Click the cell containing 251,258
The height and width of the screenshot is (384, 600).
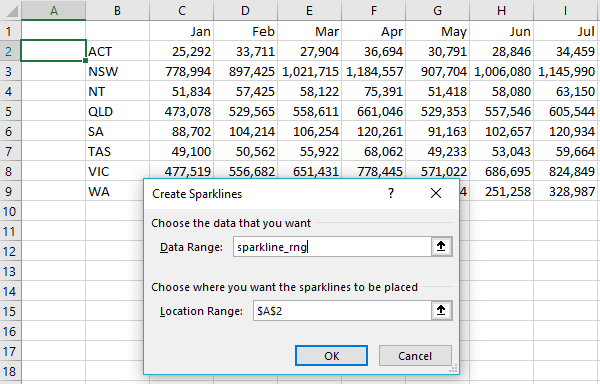point(502,191)
